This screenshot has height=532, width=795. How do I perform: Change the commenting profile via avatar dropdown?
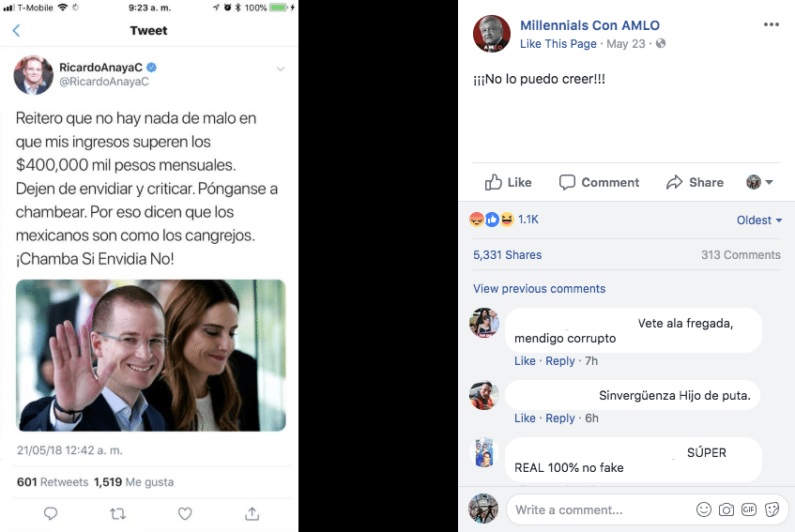[759, 182]
